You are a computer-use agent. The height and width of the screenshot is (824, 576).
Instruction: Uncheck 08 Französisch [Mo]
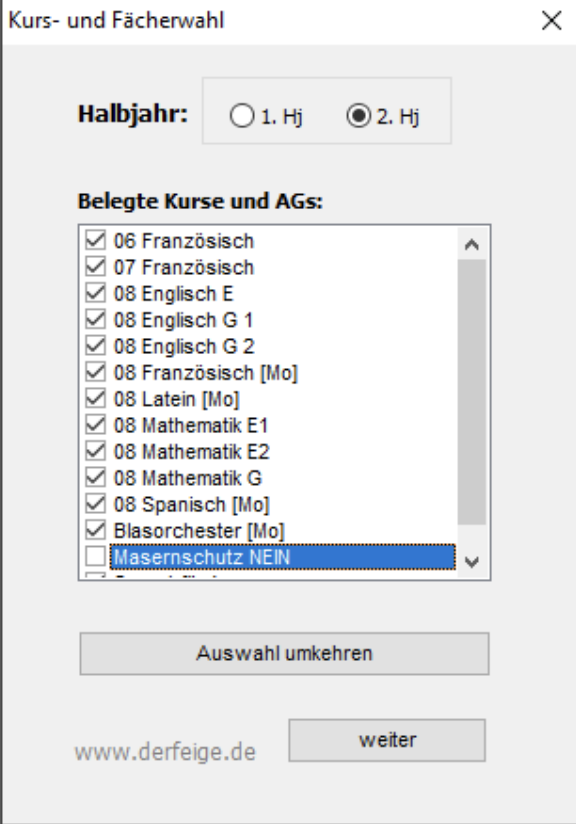(x=96, y=372)
